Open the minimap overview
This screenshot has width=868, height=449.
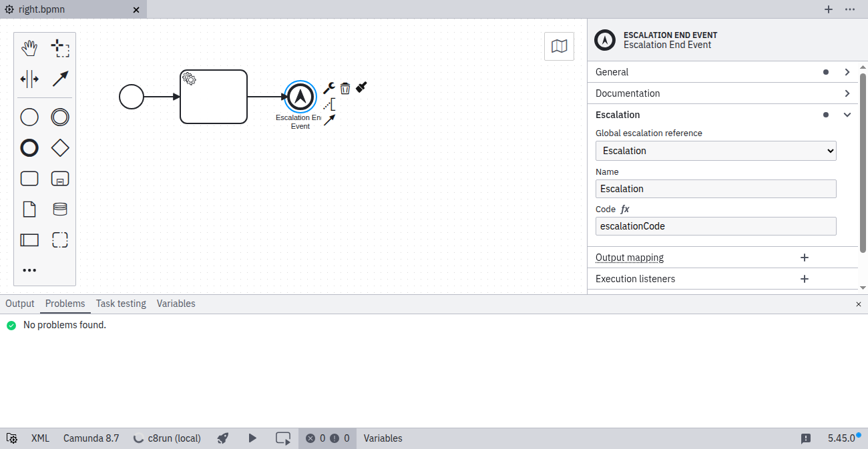click(x=559, y=46)
